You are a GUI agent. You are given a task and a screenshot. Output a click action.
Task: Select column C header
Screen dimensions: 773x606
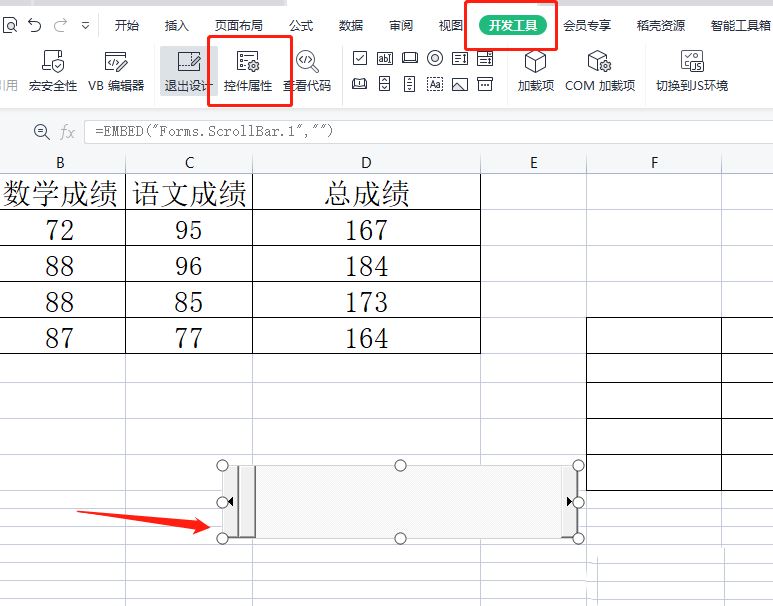click(x=189, y=163)
